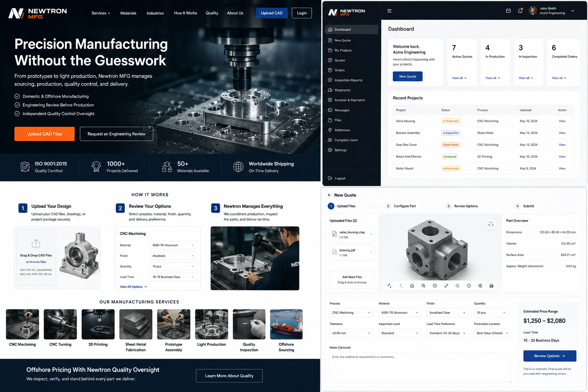Click the globe icon beside Worldwide Shipping
This screenshot has height=392, width=588.
(238, 167)
